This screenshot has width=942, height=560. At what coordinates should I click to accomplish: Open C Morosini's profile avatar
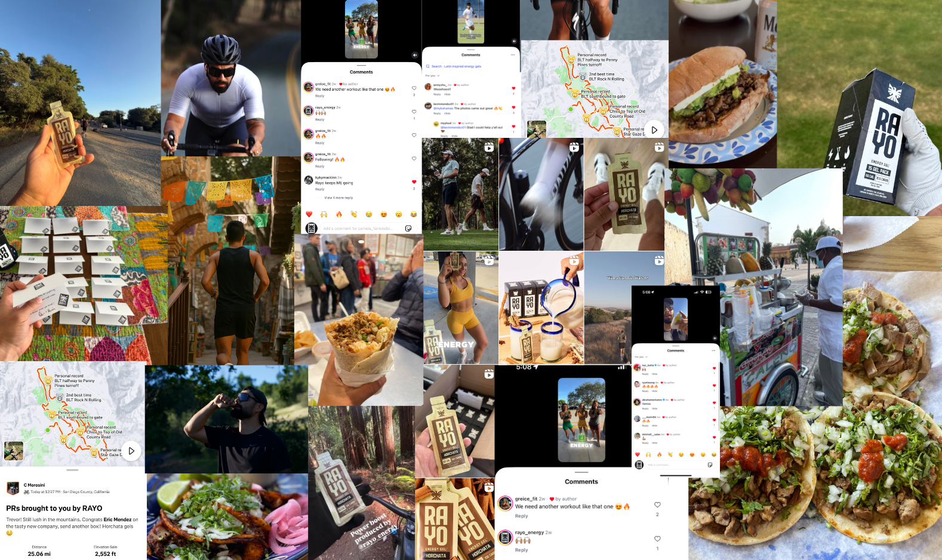click(13, 488)
